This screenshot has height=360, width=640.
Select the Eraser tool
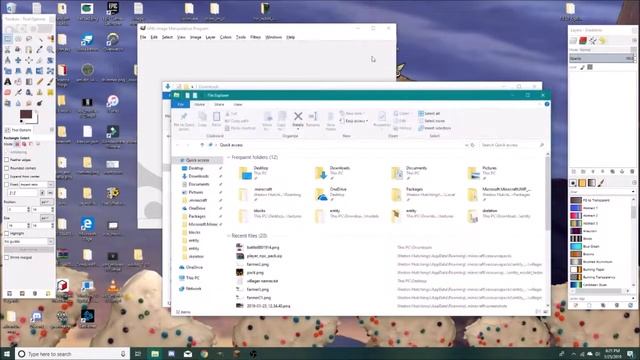point(8,92)
